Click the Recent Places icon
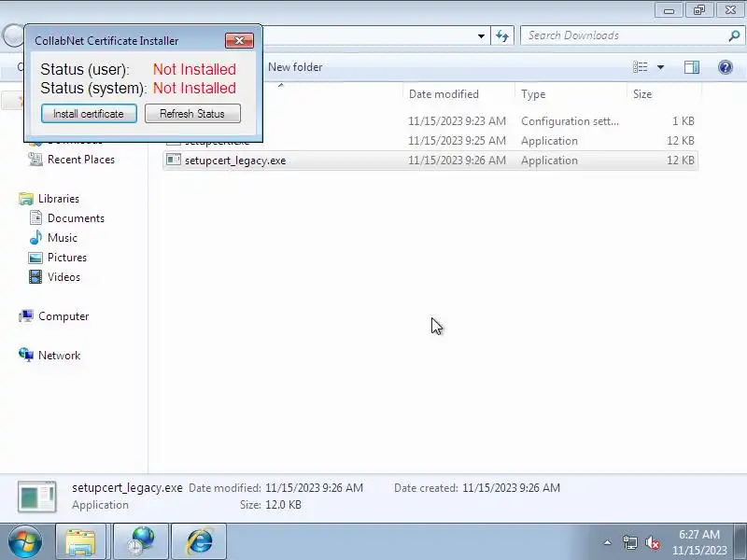 point(35,160)
